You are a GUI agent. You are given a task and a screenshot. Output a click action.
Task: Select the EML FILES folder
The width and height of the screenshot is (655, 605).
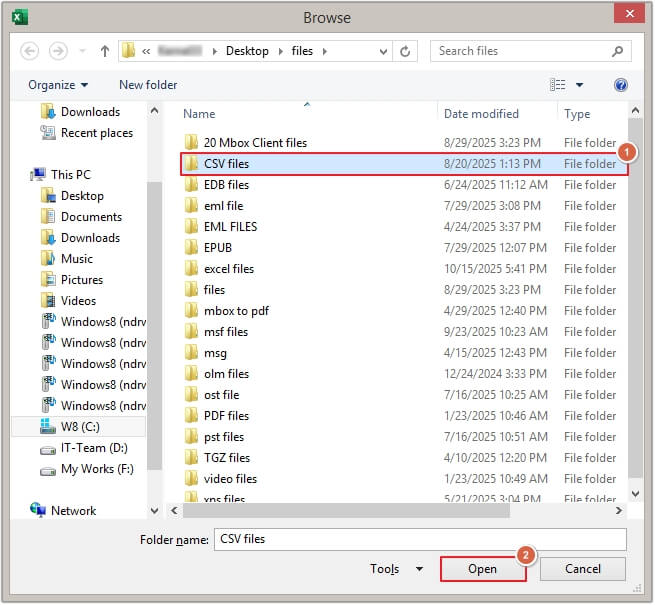click(x=404, y=227)
